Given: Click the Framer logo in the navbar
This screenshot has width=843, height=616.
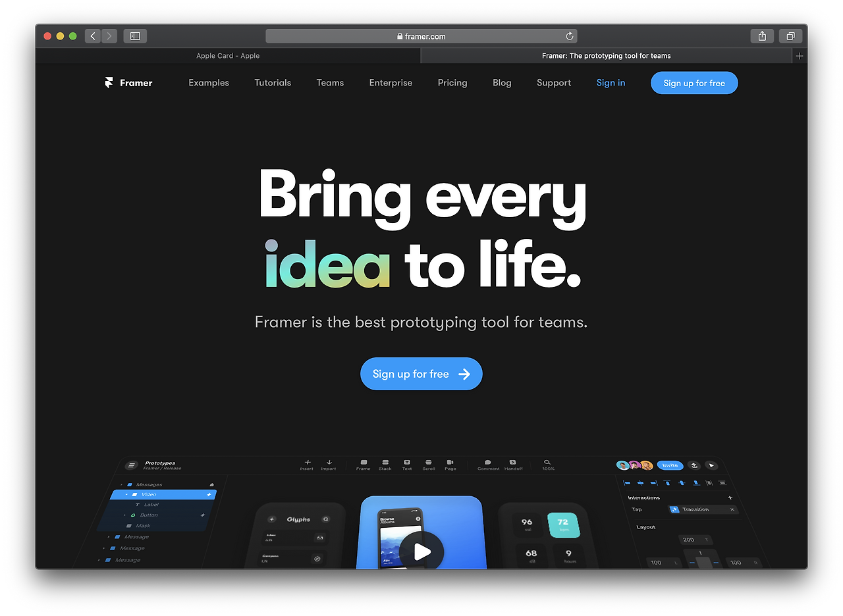Looking at the screenshot, I should (128, 83).
